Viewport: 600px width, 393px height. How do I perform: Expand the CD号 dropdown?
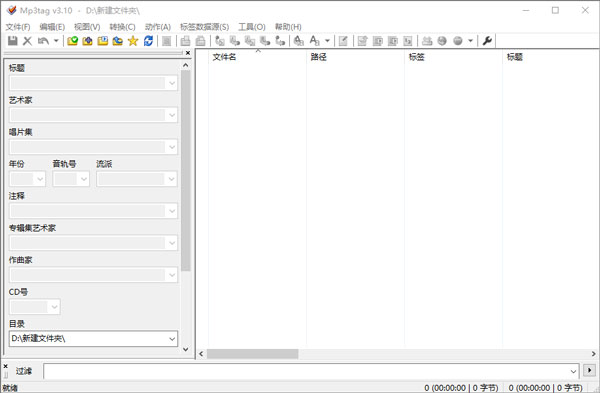(x=54, y=307)
